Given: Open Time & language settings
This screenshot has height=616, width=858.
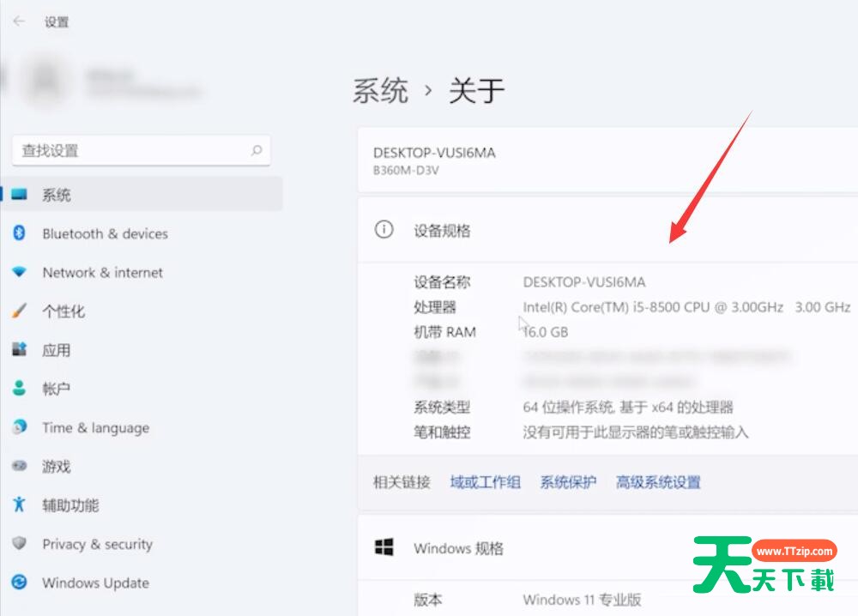Looking at the screenshot, I should click(95, 427).
